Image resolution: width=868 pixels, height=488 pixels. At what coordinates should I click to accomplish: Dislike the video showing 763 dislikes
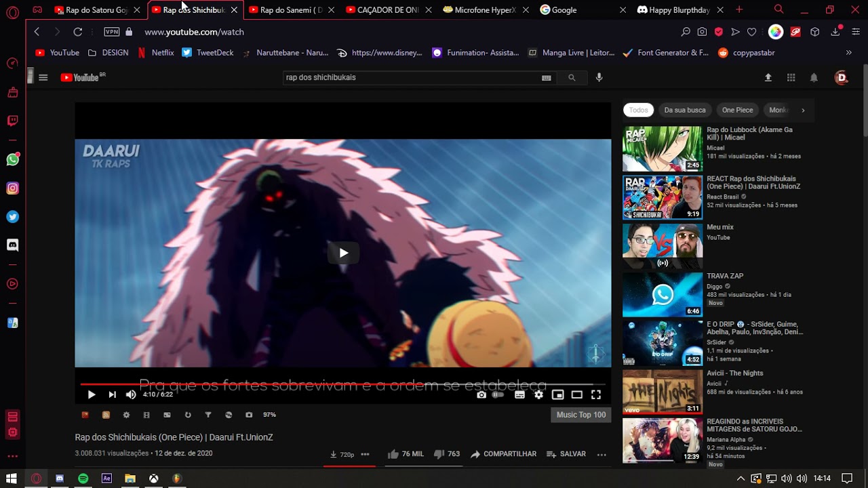(446, 454)
